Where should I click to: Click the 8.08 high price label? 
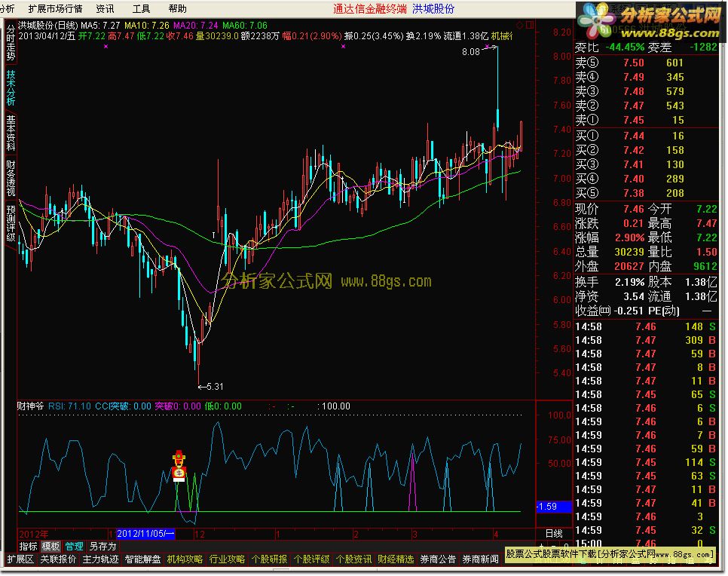(x=471, y=52)
